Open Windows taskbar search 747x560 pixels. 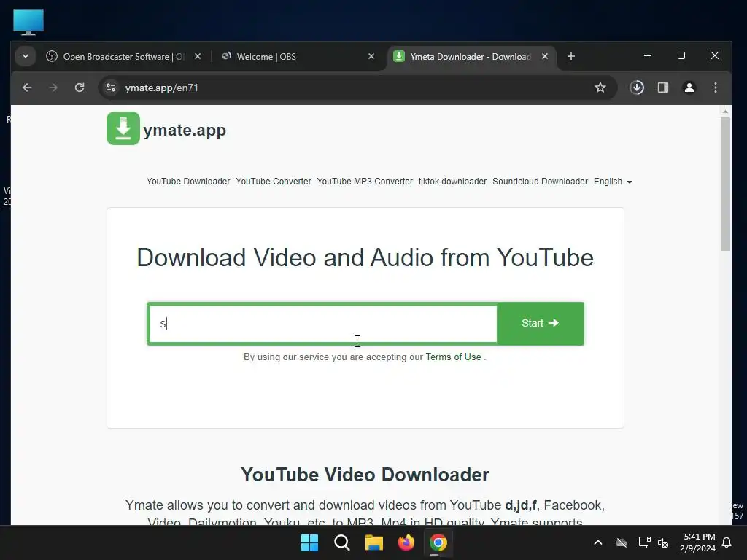tap(342, 542)
